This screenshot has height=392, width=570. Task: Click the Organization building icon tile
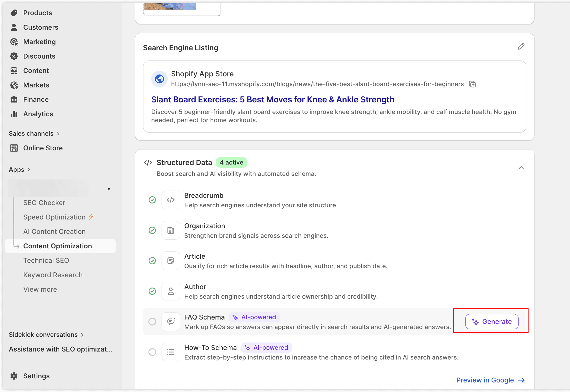[x=171, y=230]
